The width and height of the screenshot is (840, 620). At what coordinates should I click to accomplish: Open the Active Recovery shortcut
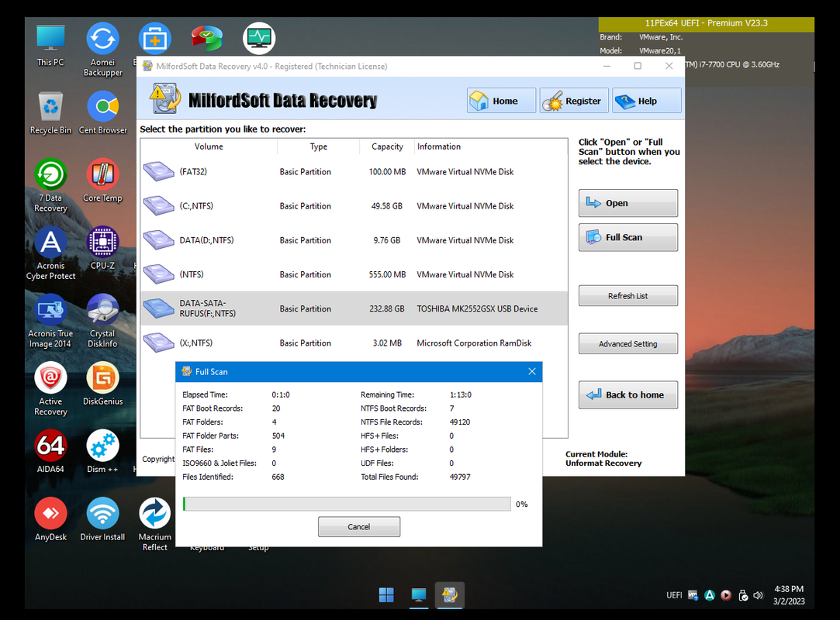coord(50,389)
